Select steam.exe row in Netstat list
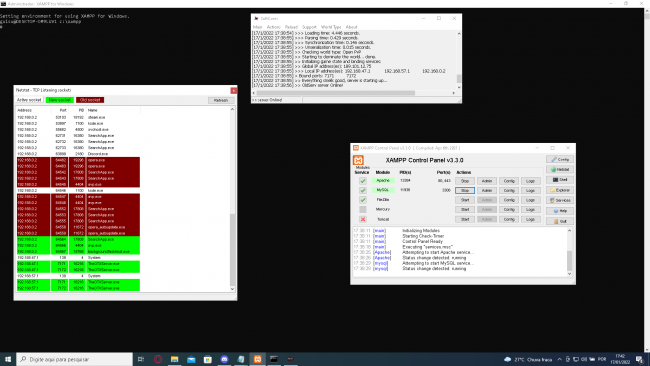This screenshot has height=366, width=650. (78, 117)
